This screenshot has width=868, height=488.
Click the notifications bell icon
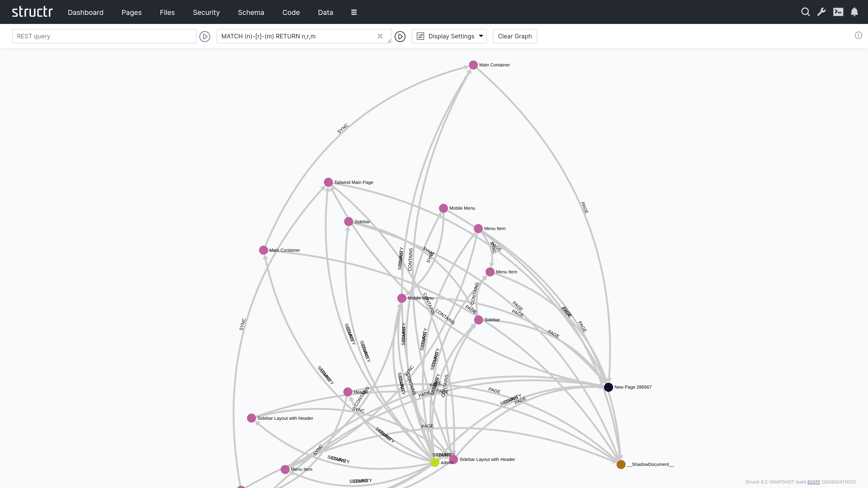point(854,12)
